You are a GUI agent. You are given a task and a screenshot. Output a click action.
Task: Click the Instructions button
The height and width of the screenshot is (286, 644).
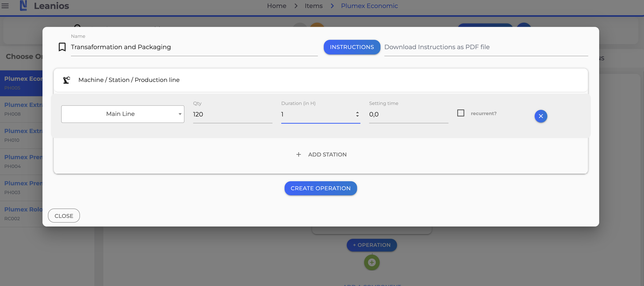[x=352, y=47]
